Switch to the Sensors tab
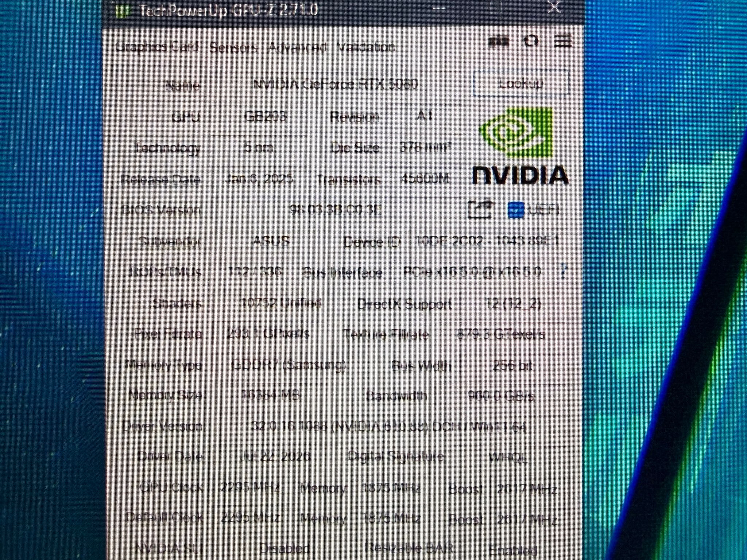The image size is (747, 560). 233,47
